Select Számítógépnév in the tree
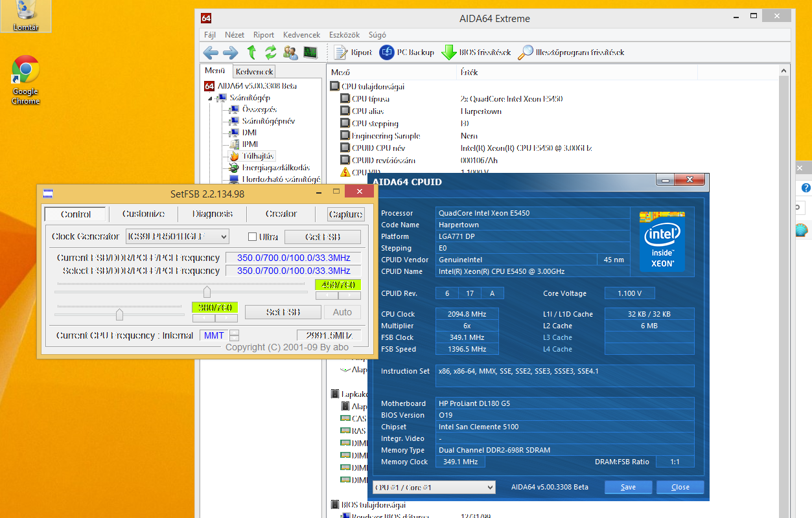 [268, 121]
